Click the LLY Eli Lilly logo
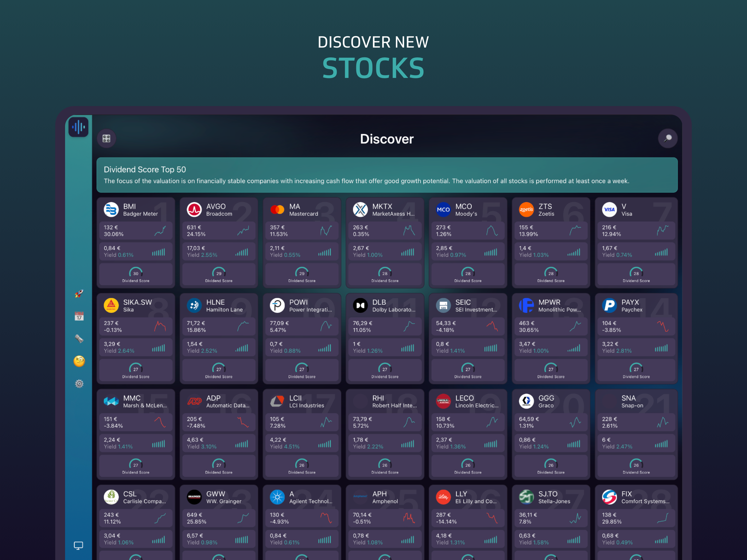 [443, 497]
